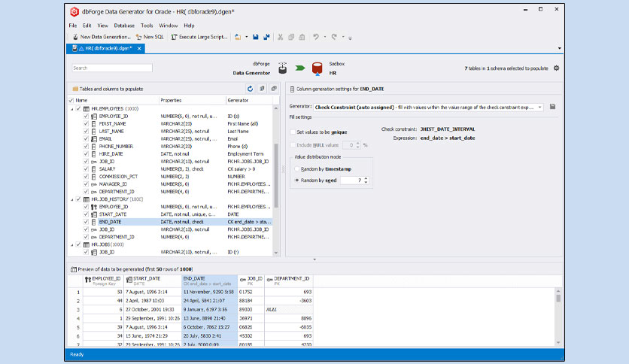
Task: Collapse the preview pane using splitter arrow
Action: (x=314, y=259)
